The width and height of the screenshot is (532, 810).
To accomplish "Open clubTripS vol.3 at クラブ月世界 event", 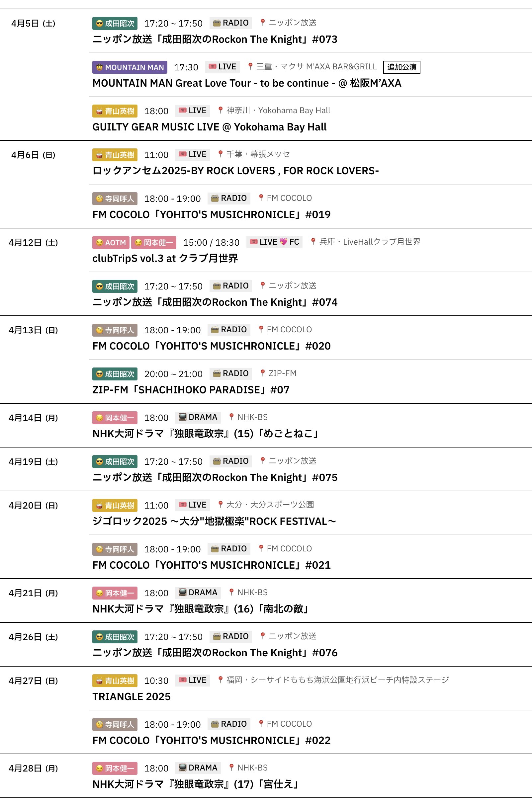I will [x=165, y=259].
